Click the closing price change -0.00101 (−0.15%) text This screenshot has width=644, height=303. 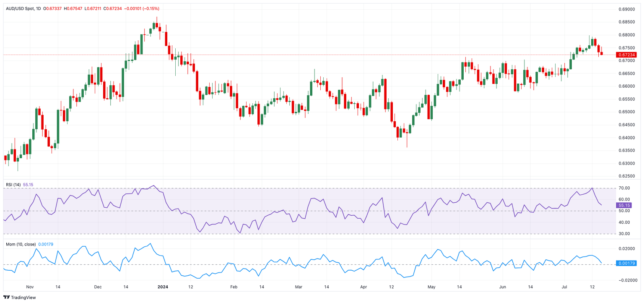[x=142, y=9]
